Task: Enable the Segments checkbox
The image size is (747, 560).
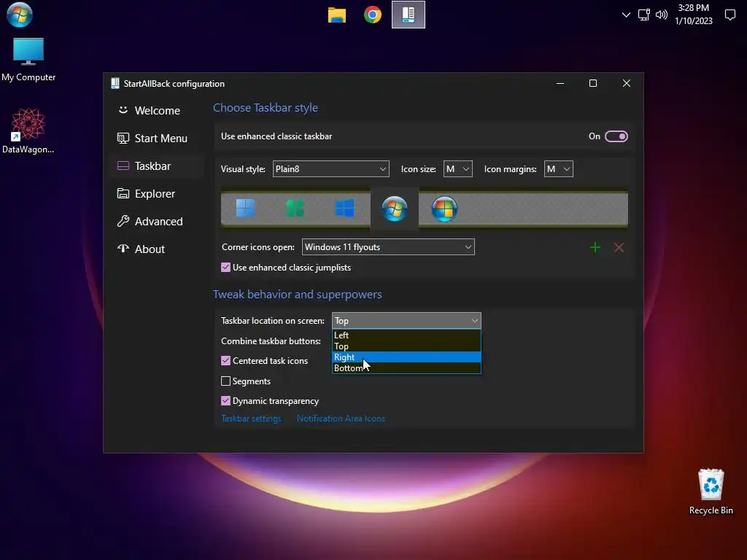Action: [226, 381]
